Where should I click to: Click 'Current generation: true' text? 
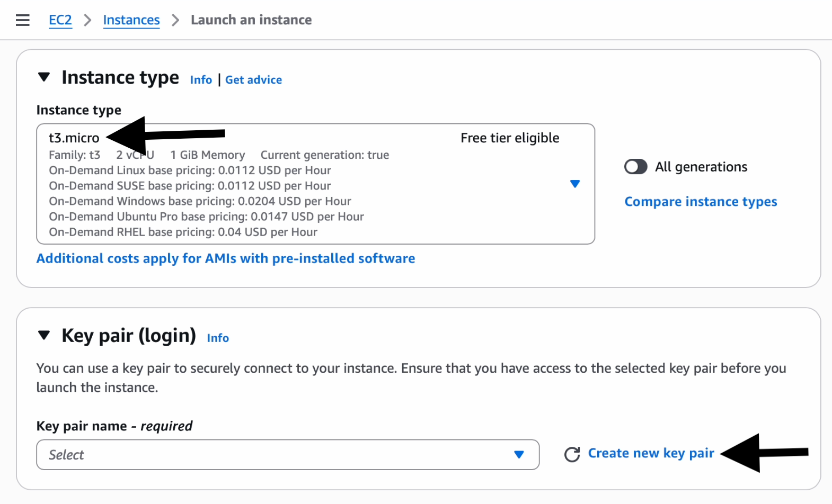click(325, 155)
